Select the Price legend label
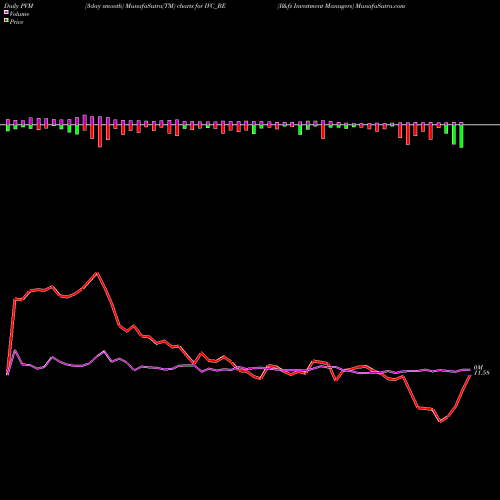This screenshot has height=500, width=500. tap(16, 22)
